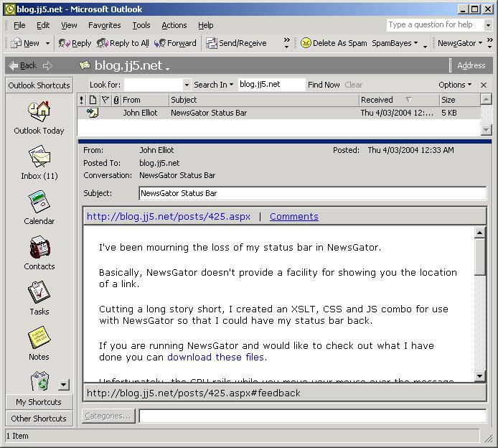Image resolution: width=498 pixels, height=448 pixels.
Task: Click the Categories... button
Action: pos(108,416)
